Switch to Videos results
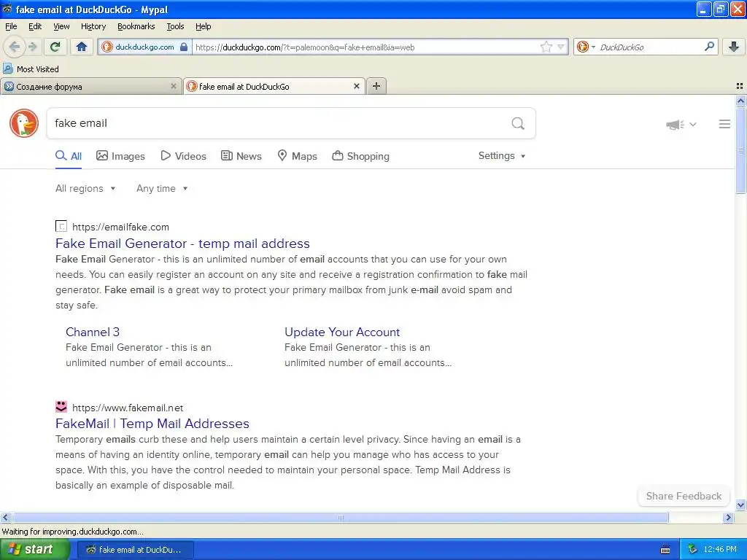The image size is (747, 560). 183,156
